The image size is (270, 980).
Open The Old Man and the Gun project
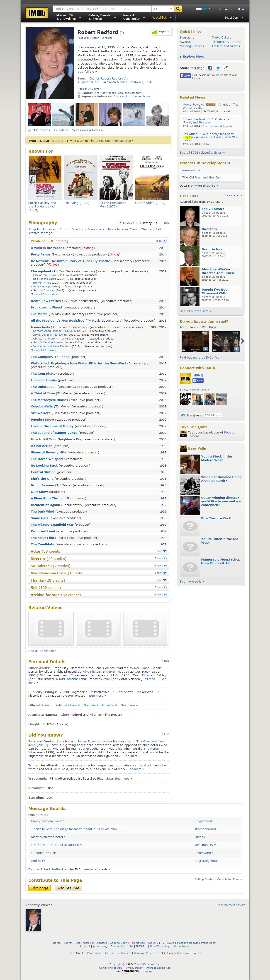pyautogui.click(x=201, y=177)
